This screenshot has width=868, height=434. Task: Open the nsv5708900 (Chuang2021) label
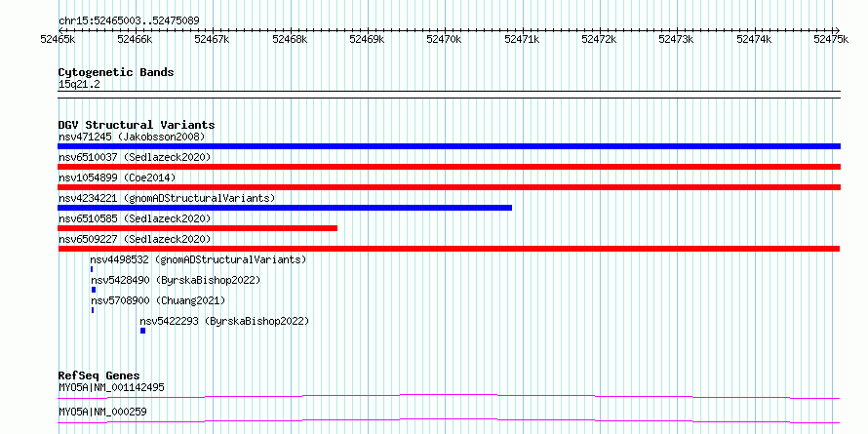point(158,300)
